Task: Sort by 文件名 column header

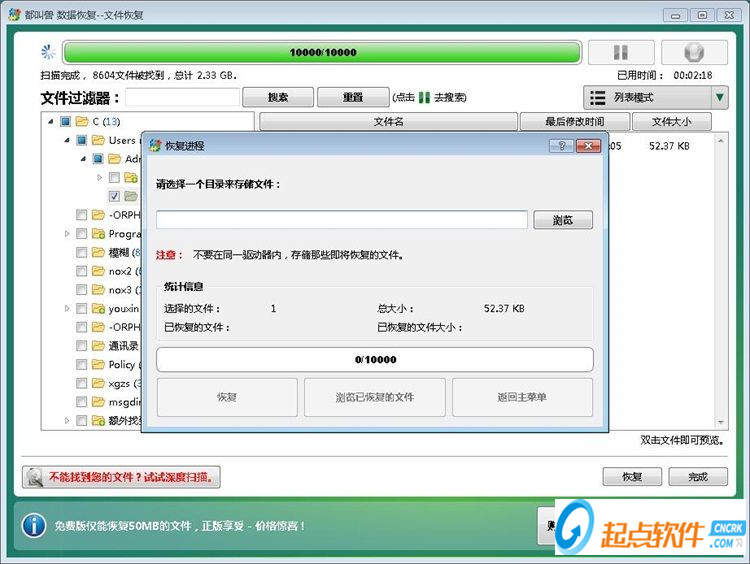Action: tap(388, 122)
